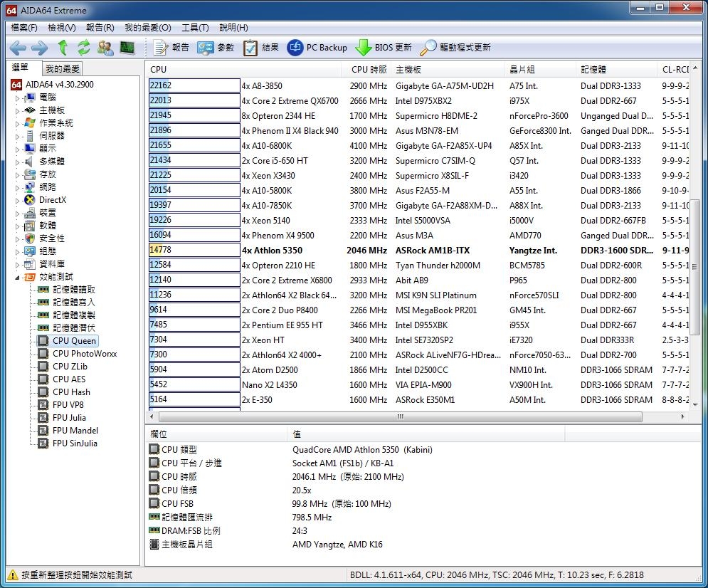
Task: Select the CPU ZLib benchmark
Action: [63, 367]
